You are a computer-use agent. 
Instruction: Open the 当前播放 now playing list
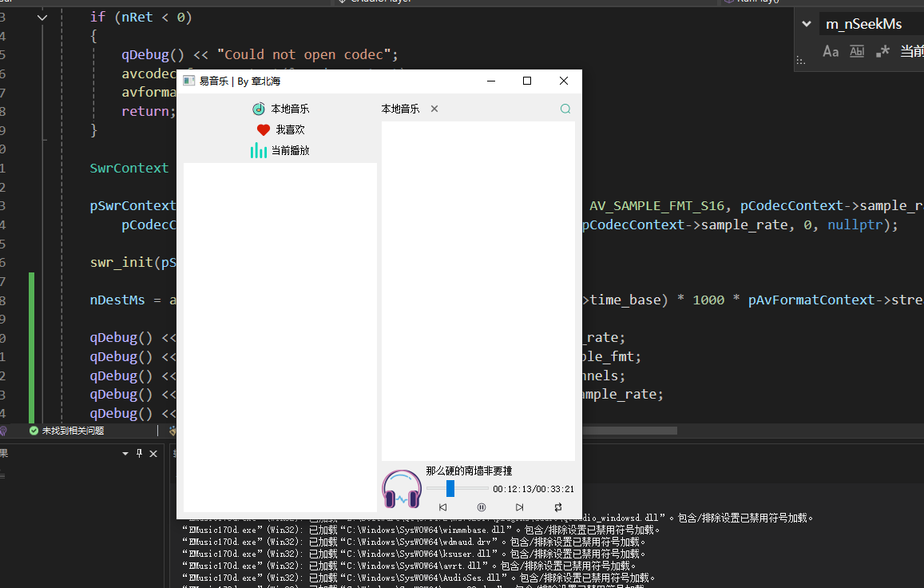click(280, 150)
